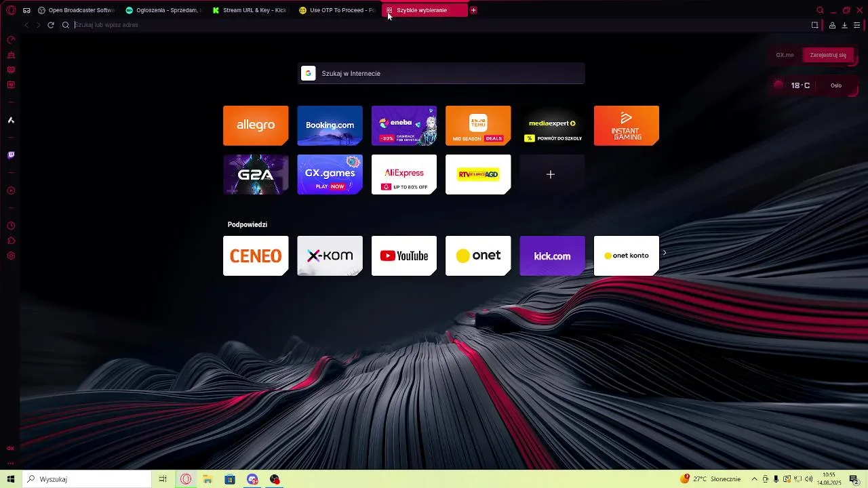Open the Twitch sidebar icon
The height and width of the screenshot is (488, 868).
[11, 155]
